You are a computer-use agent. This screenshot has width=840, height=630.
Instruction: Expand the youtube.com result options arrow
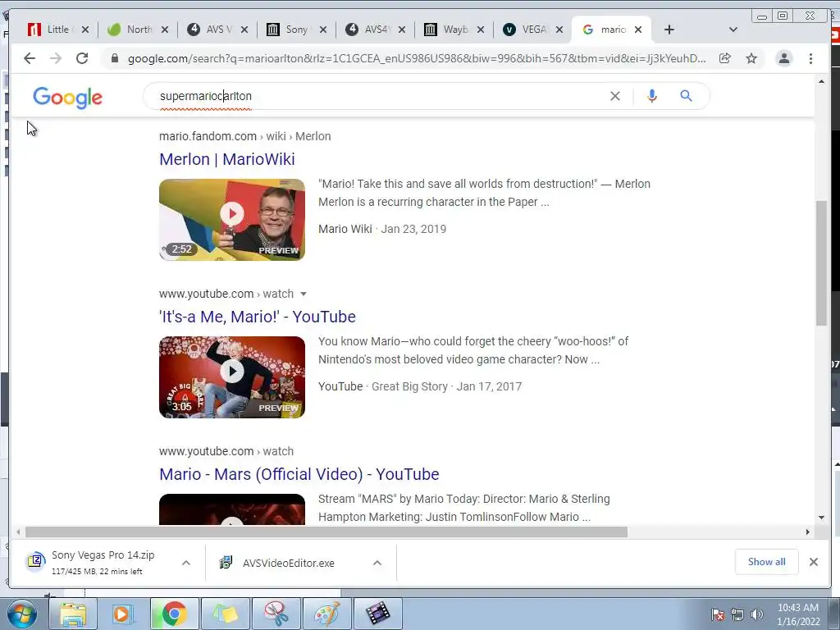(304, 294)
